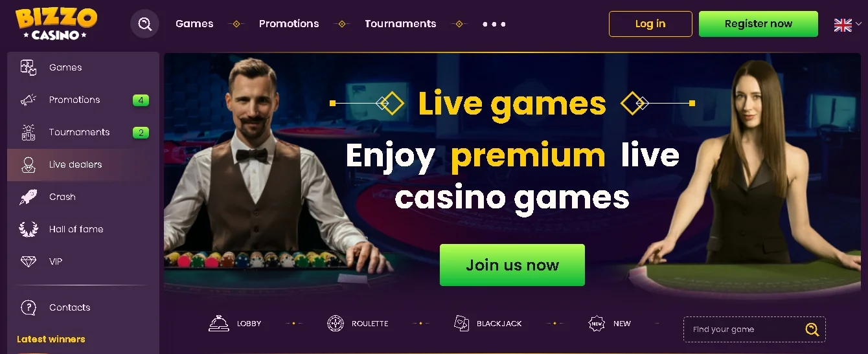This screenshot has width=868, height=354.
Task: Click the green Join us now button
Action: [x=512, y=265]
